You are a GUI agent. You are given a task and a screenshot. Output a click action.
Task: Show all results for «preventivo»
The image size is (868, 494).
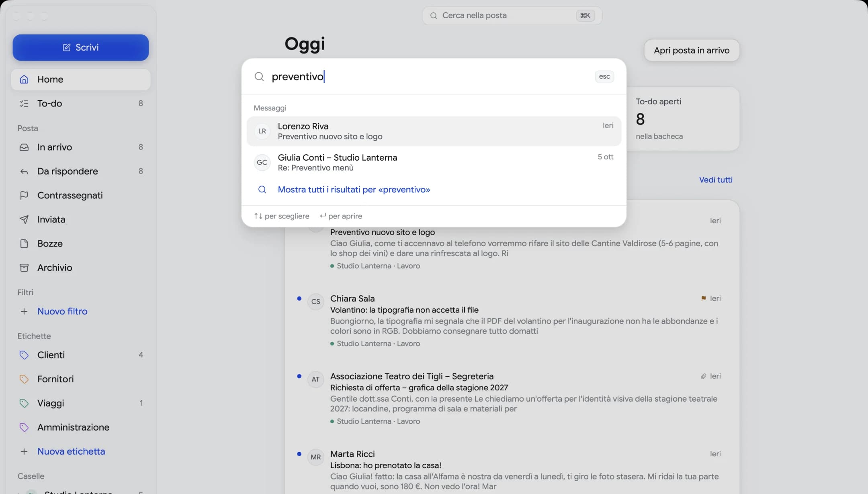354,190
